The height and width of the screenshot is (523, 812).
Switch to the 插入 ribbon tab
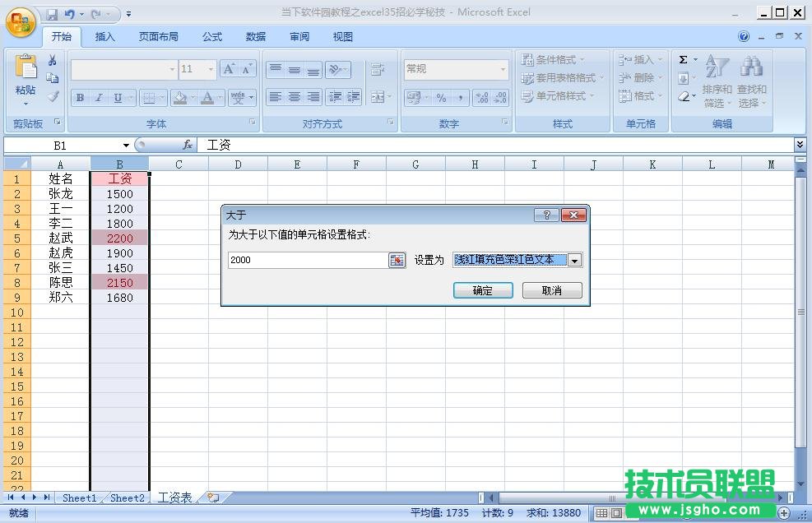coord(105,36)
